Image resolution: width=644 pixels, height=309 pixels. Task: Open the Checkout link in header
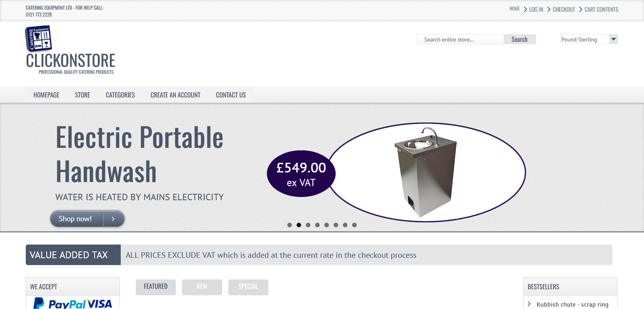click(x=563, y=9)
